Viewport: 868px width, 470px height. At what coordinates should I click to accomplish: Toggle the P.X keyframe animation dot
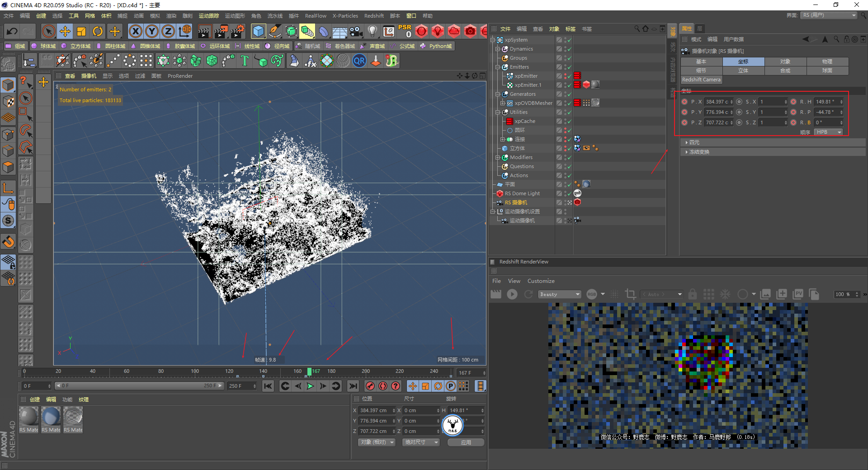click(x=684, y=102)
